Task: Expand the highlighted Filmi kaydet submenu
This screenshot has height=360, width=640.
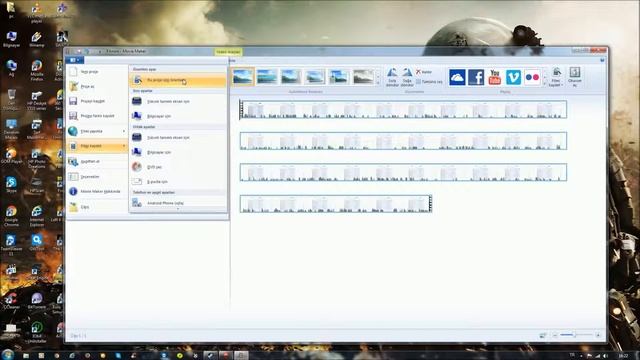Action: point(97,146)
